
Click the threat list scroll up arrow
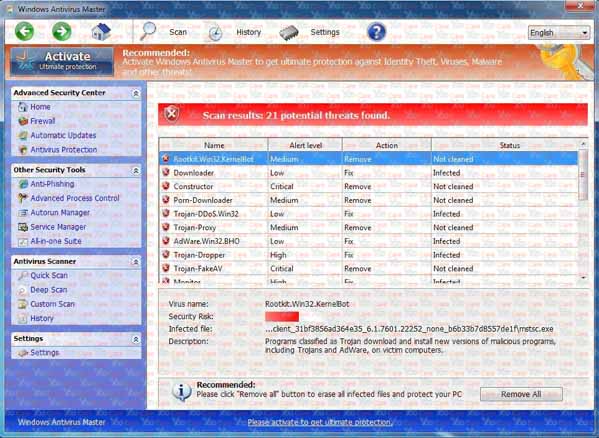tap(583, 144)
